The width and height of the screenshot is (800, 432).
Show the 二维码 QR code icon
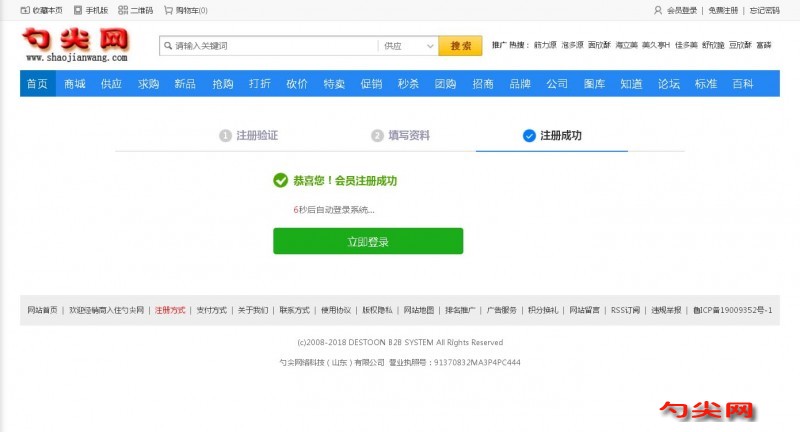(122, 10)
